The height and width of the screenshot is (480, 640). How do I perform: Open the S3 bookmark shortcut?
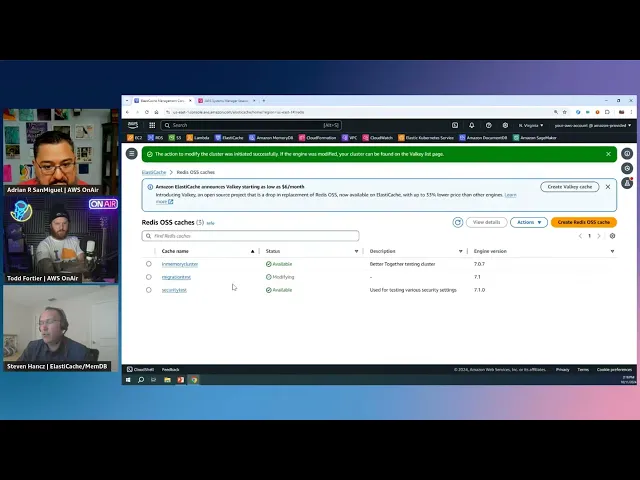tap(175, 138)
